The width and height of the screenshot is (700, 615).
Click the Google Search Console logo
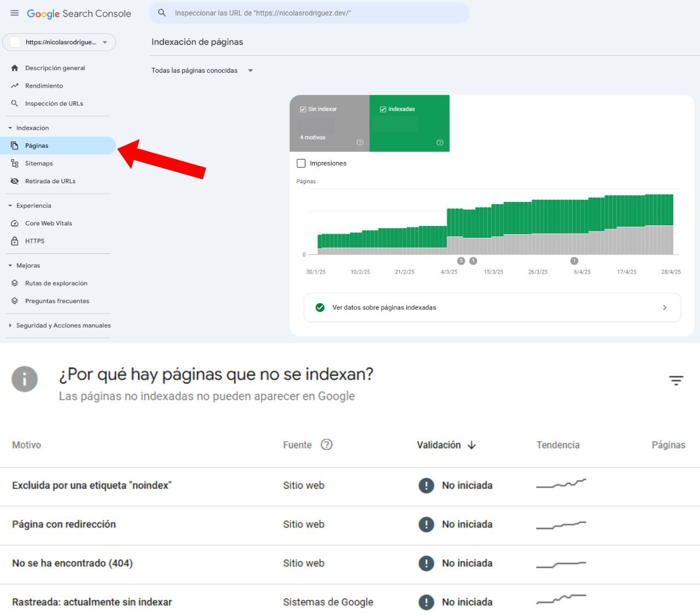pyautogui.click(x=79, y=14)
